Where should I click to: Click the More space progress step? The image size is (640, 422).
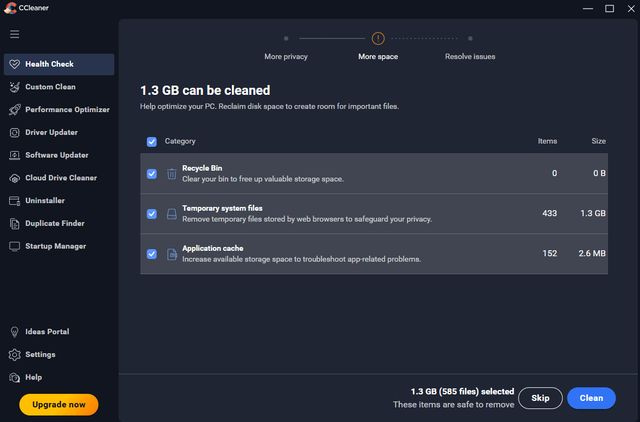[378, 40]
